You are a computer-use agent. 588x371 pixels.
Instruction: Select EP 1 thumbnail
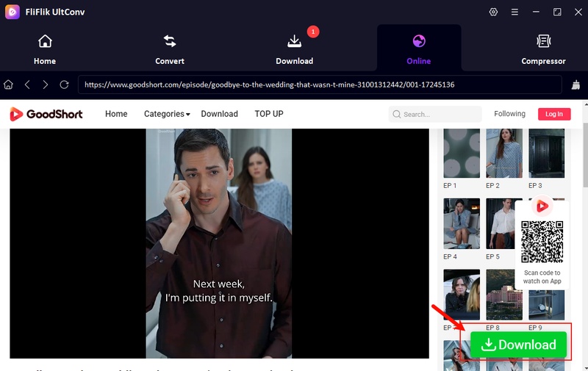click(462, 154)
